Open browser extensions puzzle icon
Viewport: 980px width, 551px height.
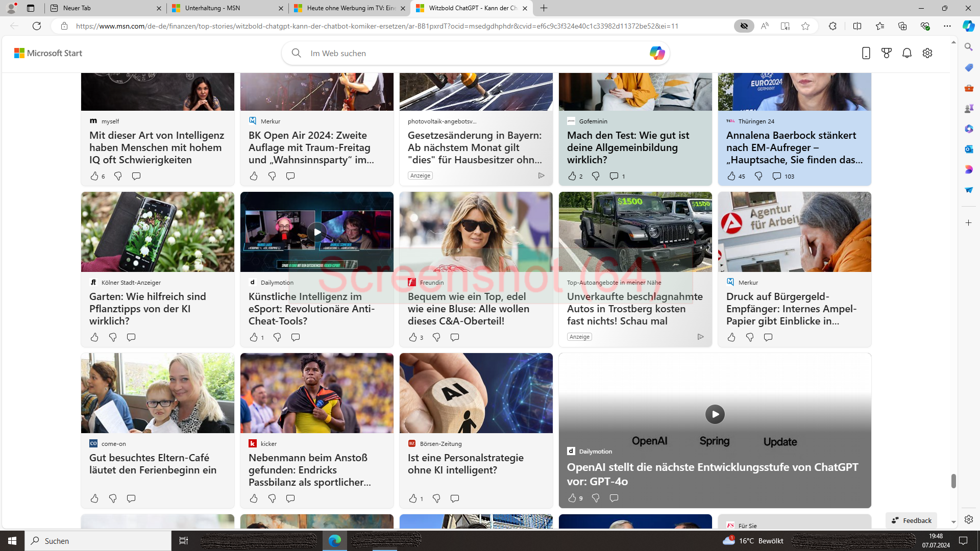click(832, 26)
